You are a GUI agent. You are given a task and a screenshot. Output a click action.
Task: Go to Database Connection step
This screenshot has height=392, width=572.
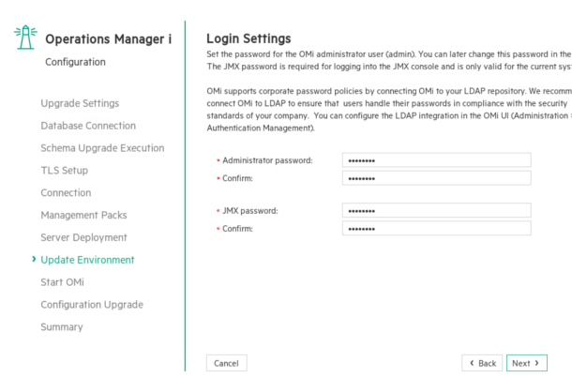(x=88, y=126)
